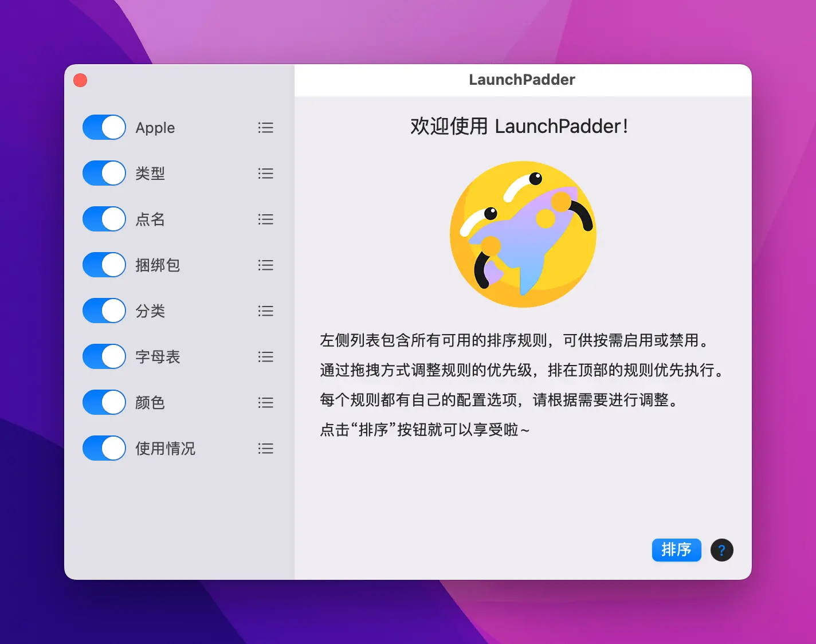Viewport: 816px width, 644px height.
Task: Switch off the 分类 rule toggle
Action: point(104,311)
